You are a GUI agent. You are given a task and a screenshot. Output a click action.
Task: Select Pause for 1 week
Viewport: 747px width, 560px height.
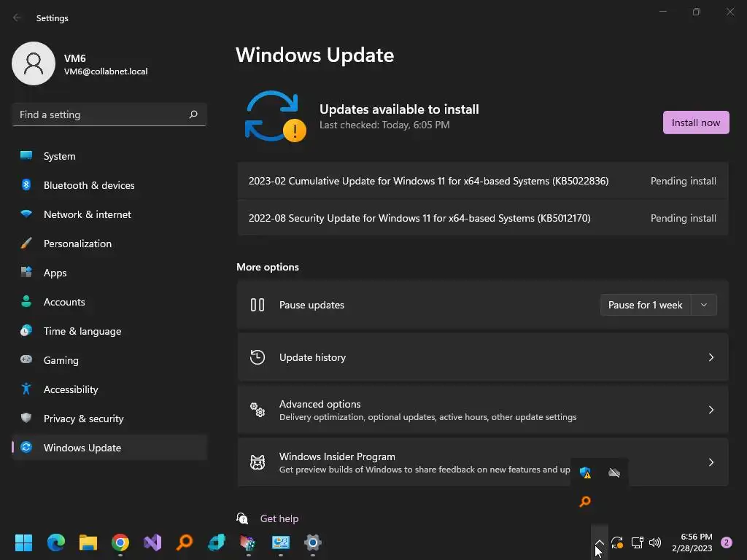point(645,305)
